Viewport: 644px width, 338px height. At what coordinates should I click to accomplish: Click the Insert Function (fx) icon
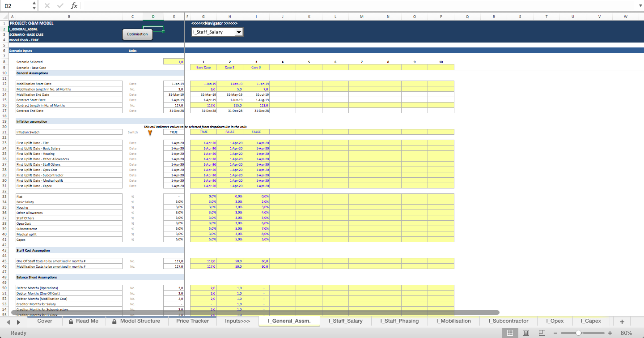point(74,6)
